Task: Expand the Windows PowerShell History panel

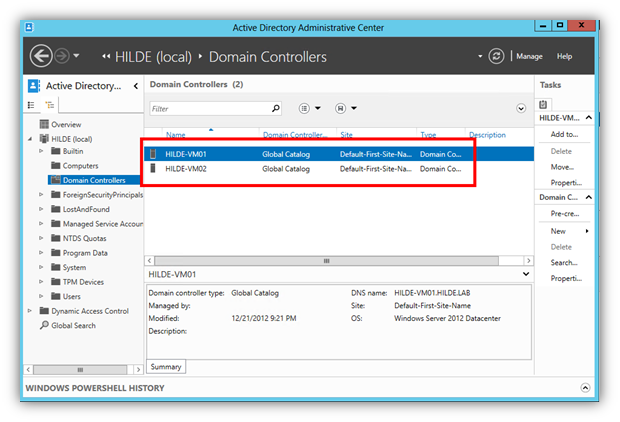Action: click(x=585, y=388)
